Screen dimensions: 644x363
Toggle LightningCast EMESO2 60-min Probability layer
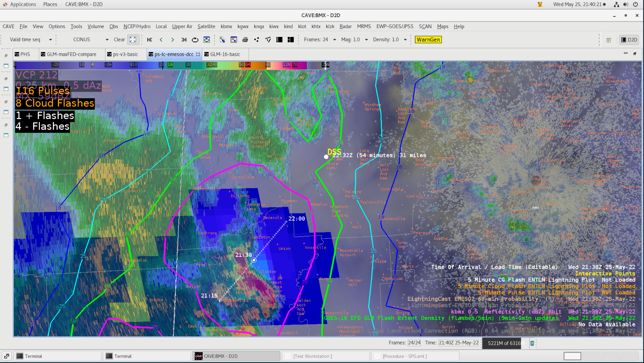point(521,299)
